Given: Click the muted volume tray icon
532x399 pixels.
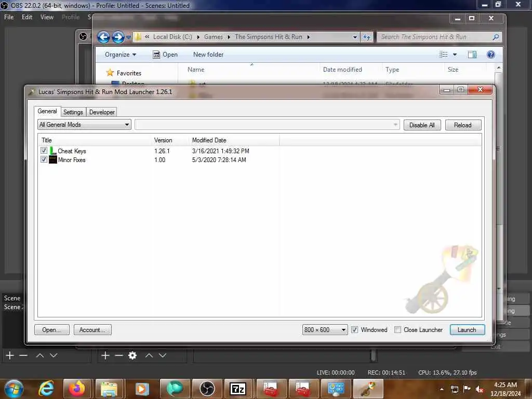Looking at the screenshot, I should (479, 389).
